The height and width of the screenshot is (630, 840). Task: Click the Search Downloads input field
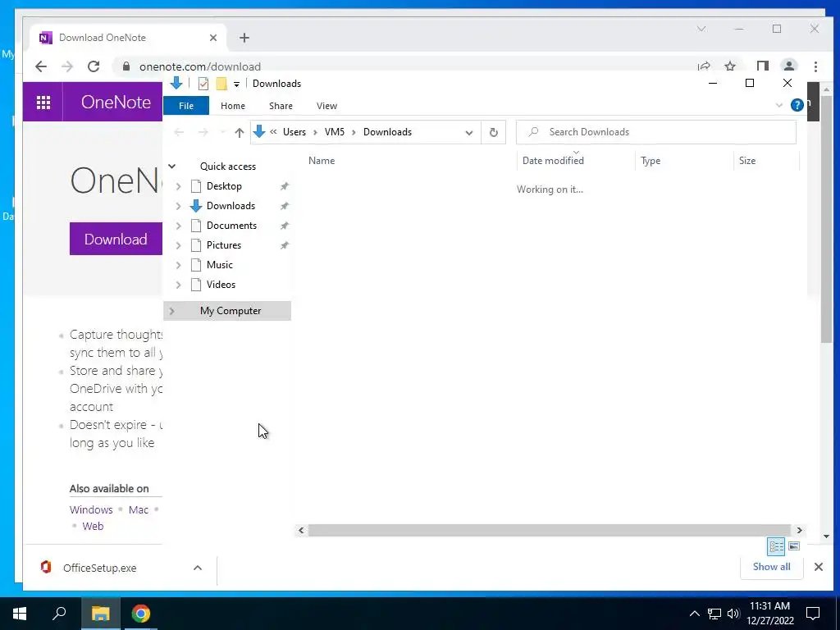(x=655, y=132)
